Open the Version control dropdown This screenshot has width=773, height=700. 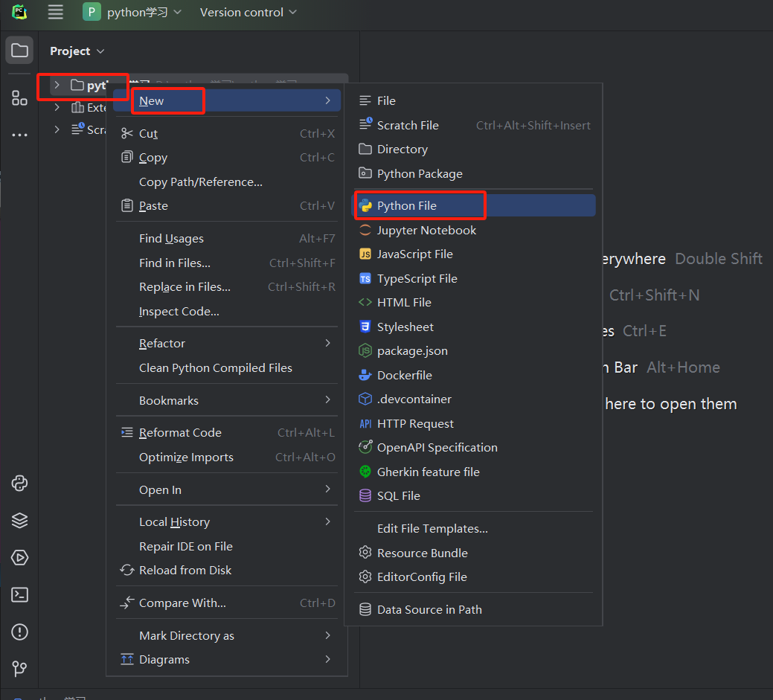248,12
